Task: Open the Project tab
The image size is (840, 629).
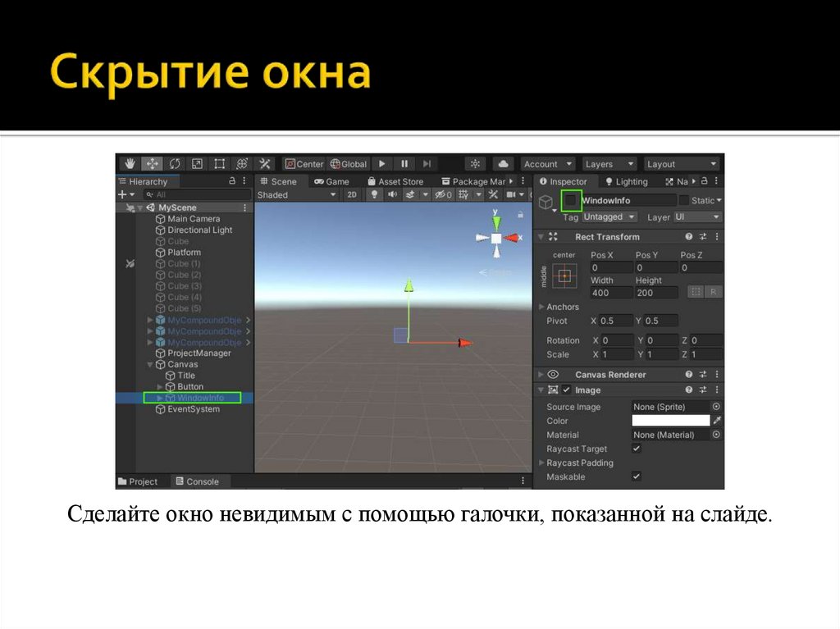Action: tap(138, 481)
